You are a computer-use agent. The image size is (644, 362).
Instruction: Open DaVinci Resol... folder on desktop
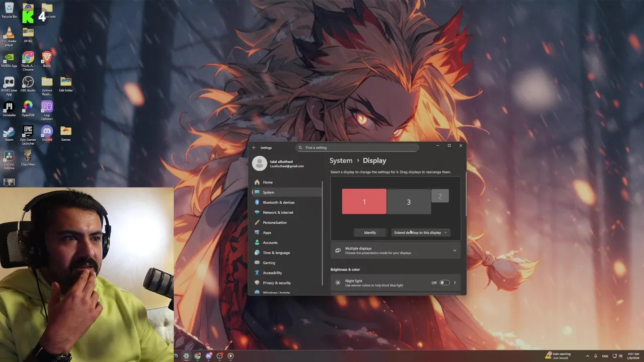[47, 86]
